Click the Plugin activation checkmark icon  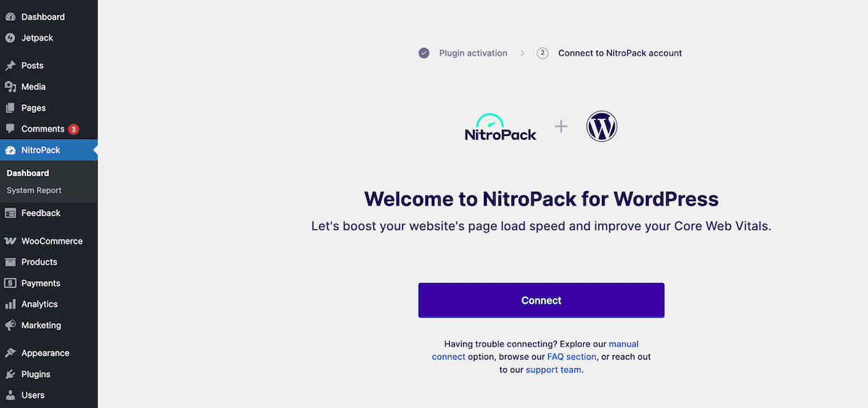tap(424, 53)
